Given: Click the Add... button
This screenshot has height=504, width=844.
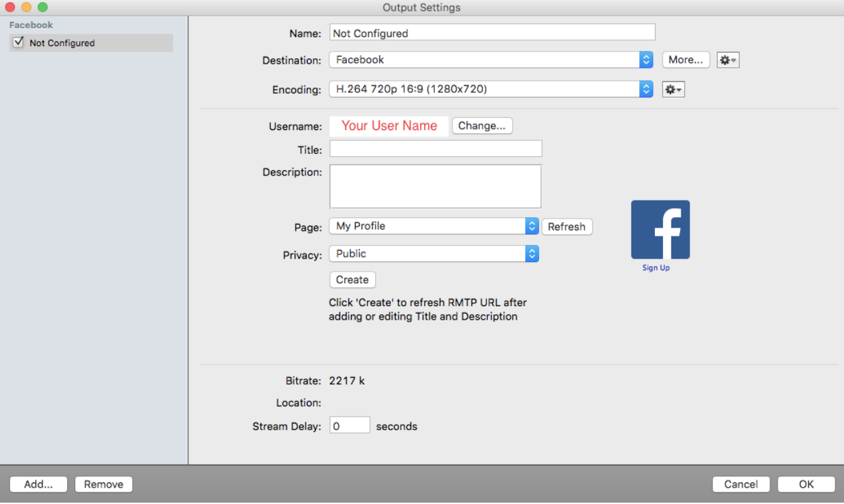Looking at the screenshot, I should 39,484.
